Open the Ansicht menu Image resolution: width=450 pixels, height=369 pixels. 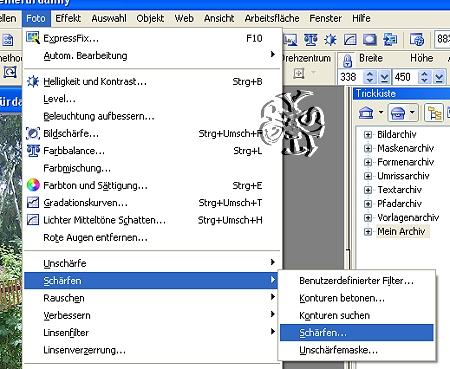(x=219, y=18)
